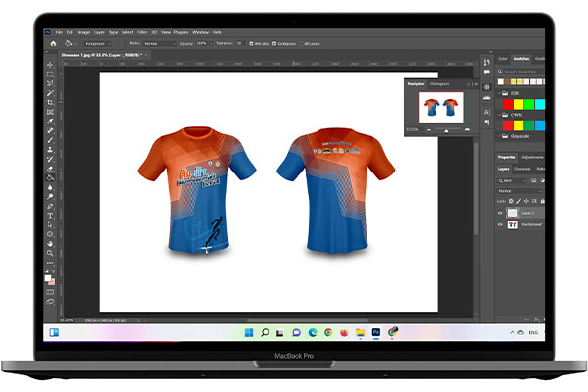Select the Move tool
This screenshot has width=588, height=392.
[x=50, y=65]
